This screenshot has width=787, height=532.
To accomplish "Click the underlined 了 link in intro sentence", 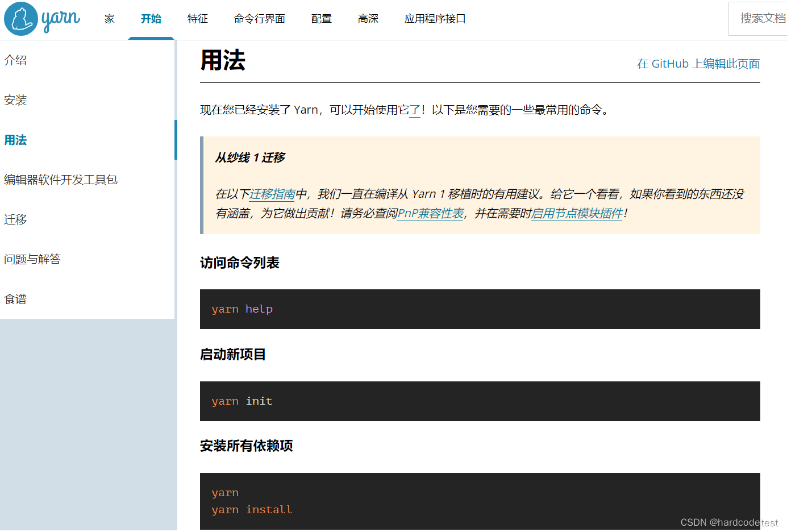I will point(415,110).
